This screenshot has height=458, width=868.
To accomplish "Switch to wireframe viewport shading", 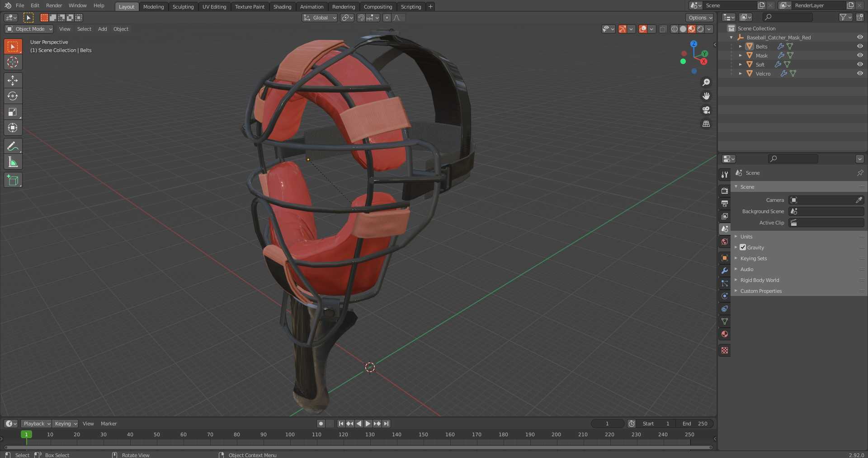I will tap(675, 29).
